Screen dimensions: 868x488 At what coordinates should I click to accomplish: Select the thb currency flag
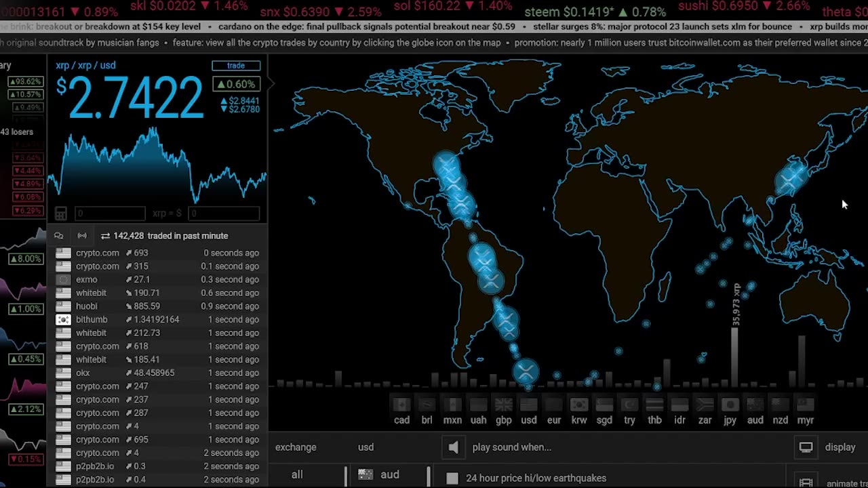654,405
